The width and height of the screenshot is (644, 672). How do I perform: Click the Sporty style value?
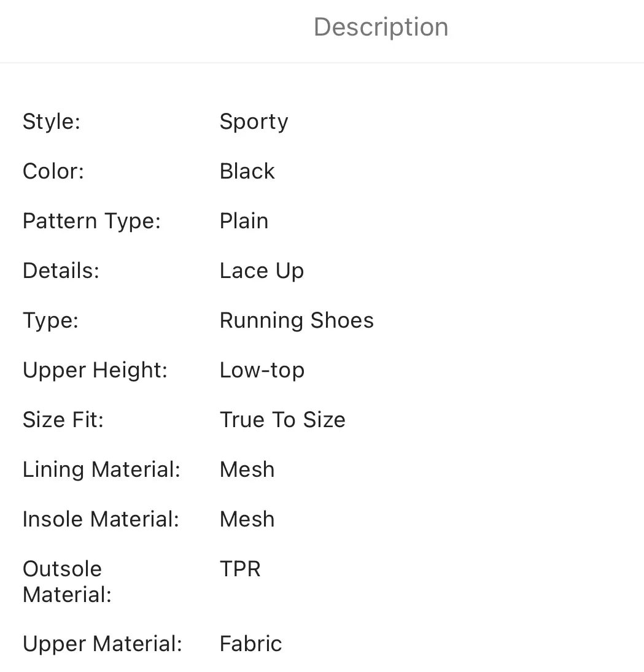tap(254, 122)
